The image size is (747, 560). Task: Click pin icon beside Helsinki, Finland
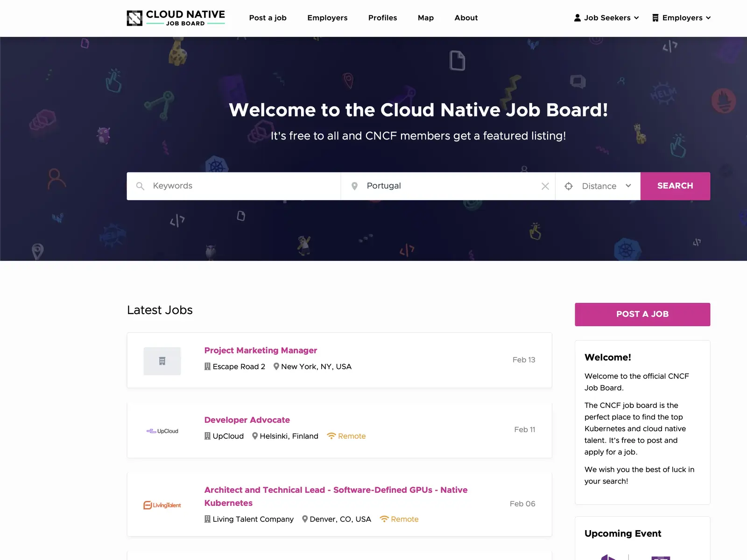coord(255,436)
